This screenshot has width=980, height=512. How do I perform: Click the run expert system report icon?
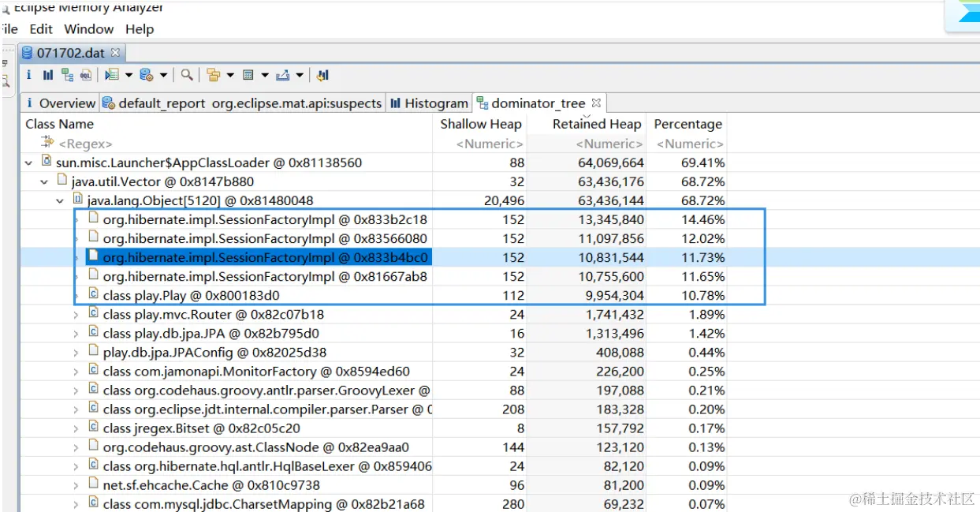[x=111, y=75]
